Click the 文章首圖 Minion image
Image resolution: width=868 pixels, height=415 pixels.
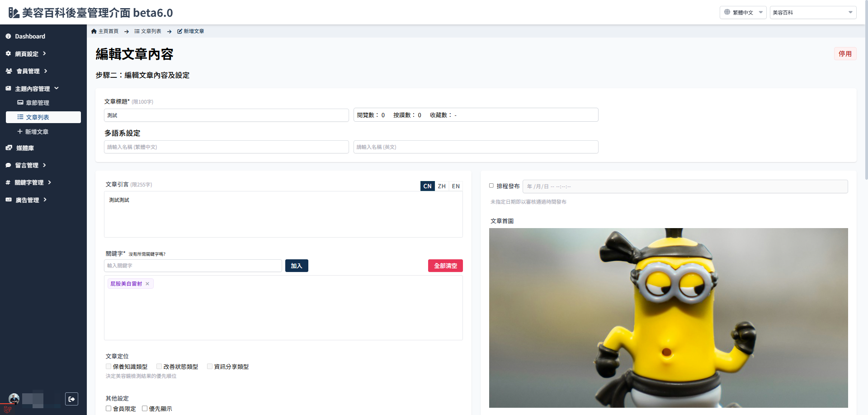[x=668, y=318]
